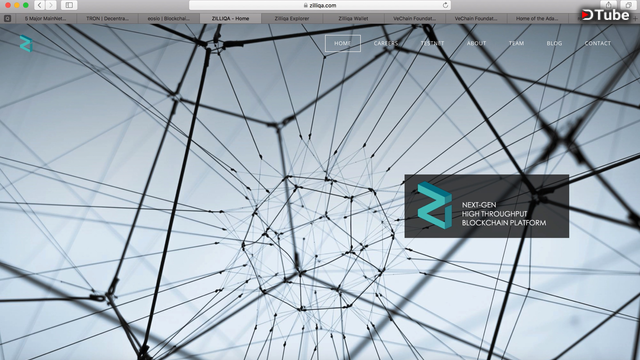Click the HOME navigation link
This screenshot has width=640, height=360.
(342, 43)
